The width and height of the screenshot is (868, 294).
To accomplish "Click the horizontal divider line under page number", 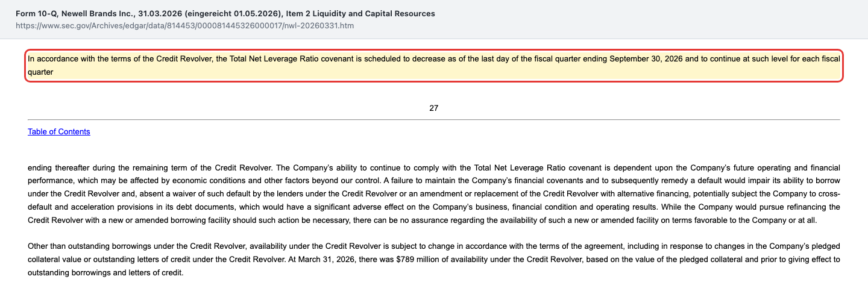I will (434, 119).
